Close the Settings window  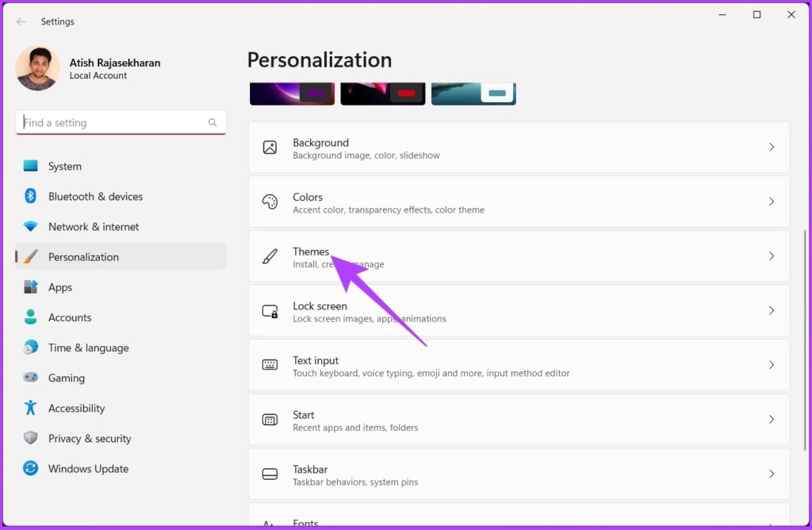pyautogui.click(x=791, y=14)
